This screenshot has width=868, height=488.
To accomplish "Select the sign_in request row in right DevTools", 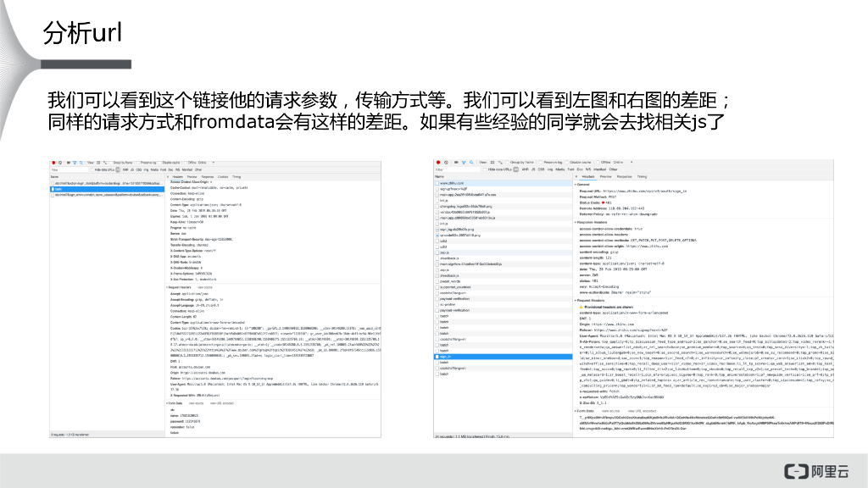I will point(504,357).
